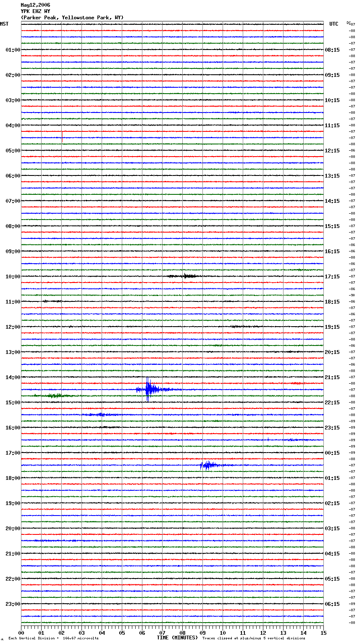
Task: Click the 22:15 UTC time label
Action: 332,403
